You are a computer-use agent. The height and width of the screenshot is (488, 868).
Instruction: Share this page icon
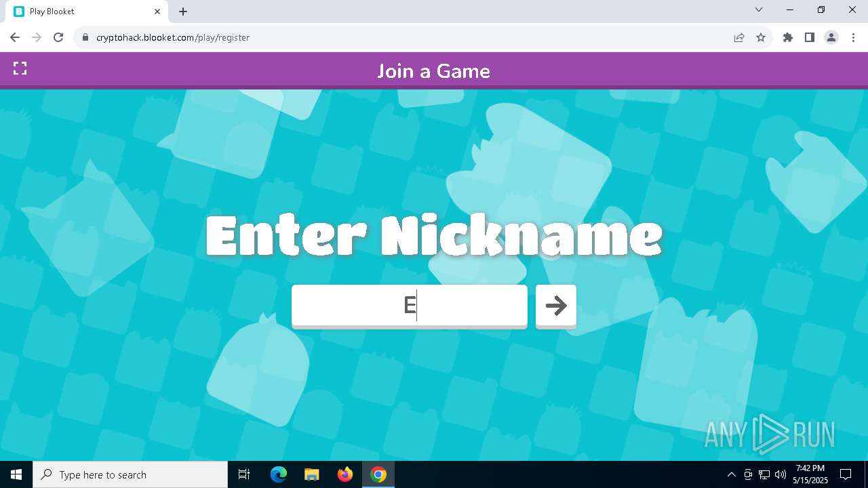(x=739, y=37)
